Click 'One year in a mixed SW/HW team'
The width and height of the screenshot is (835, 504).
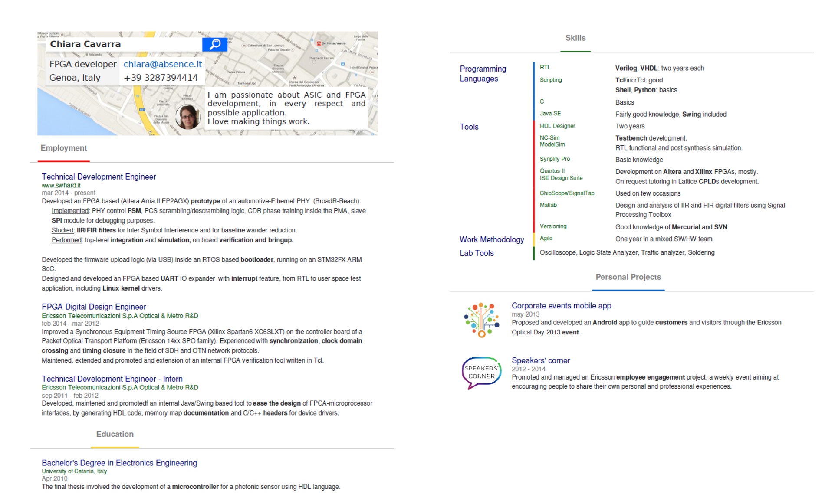pos(664,239)
